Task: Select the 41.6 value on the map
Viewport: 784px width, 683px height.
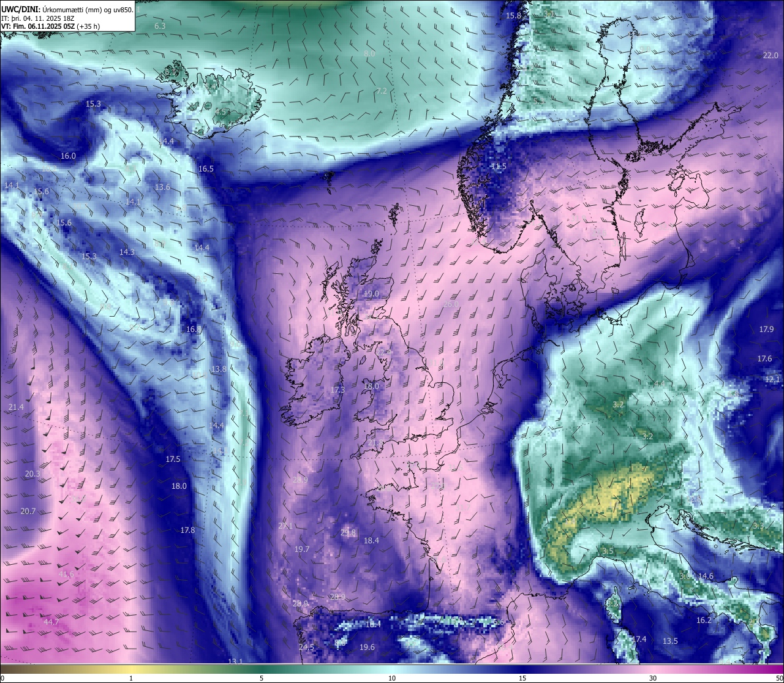Action: (66, 574)
